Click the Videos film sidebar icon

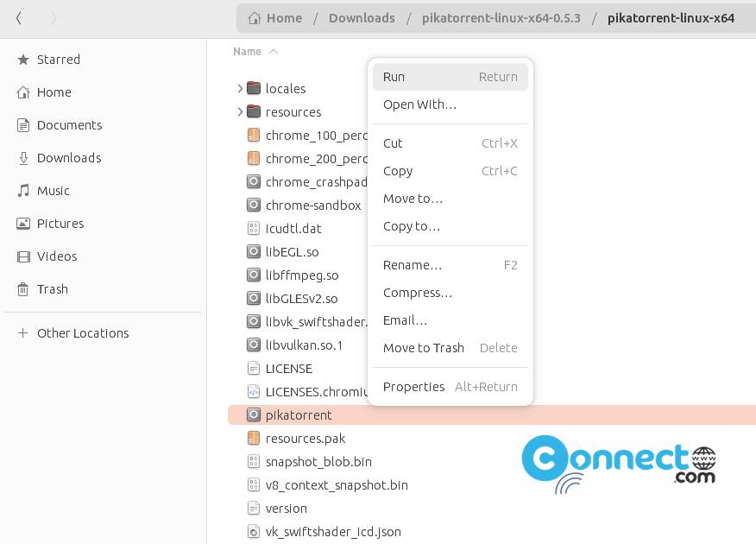click(x=22, y=256)
